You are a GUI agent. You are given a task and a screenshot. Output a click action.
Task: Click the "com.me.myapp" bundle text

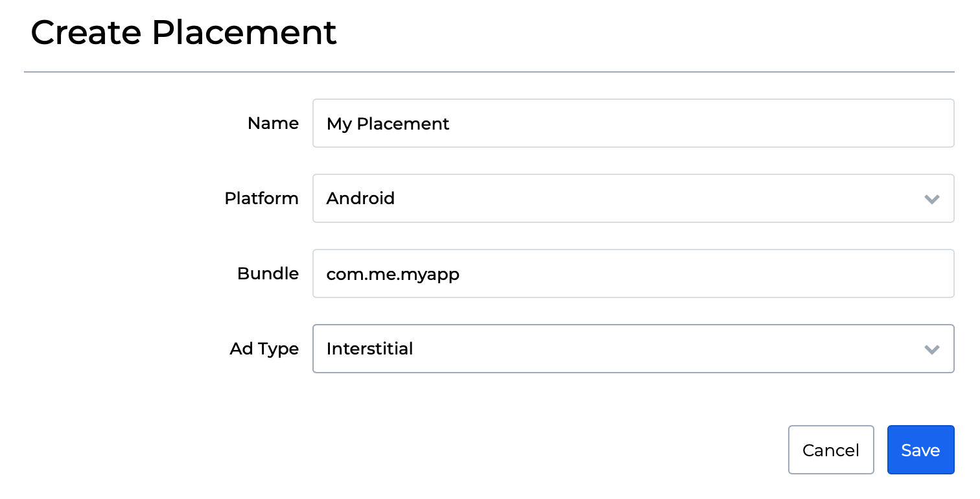pos(393,274)
